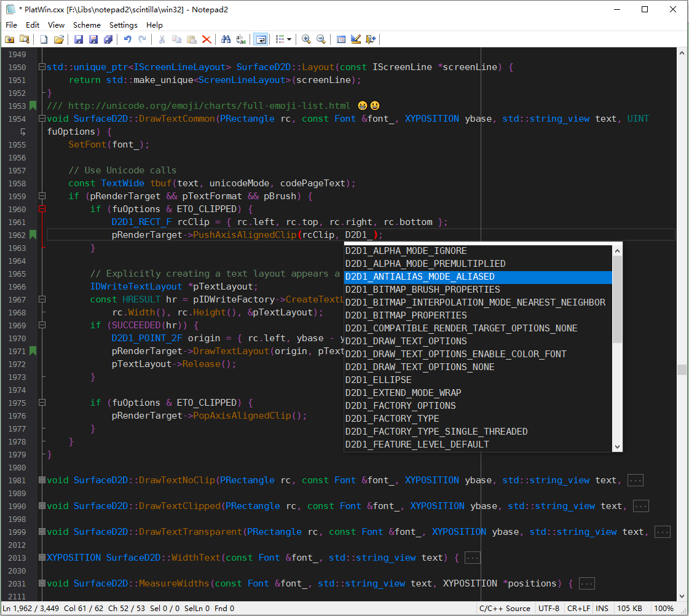Toggle the bookmark on line 1953
689x616 pixels.
[33, 106]
